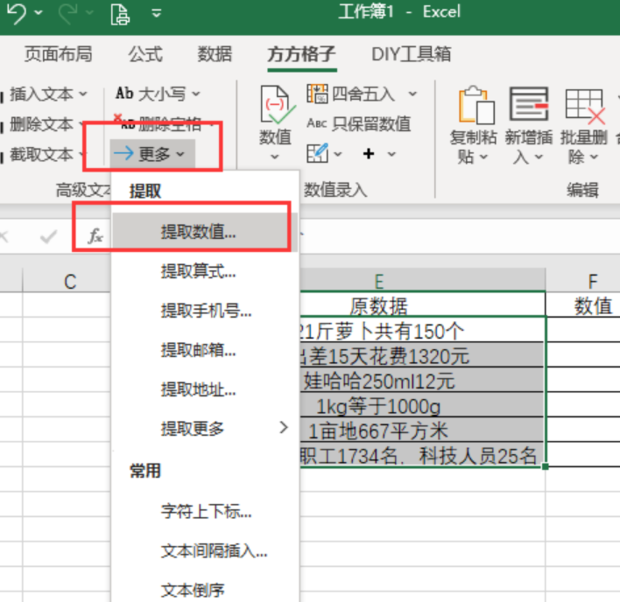Image resolution: width=620 pixels, height=602 pixels.
Task: Click the formula bar confirm checkmark
Action: 48,237
